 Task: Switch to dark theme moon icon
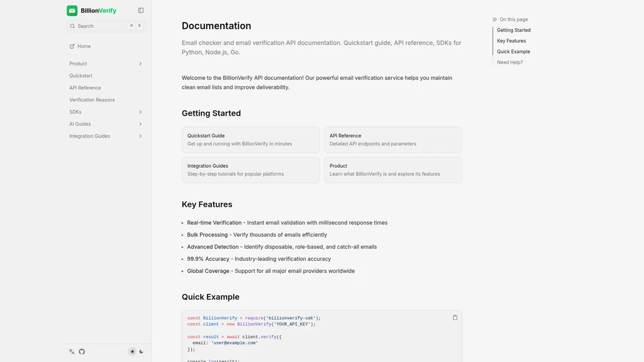(x=142, y=352)
